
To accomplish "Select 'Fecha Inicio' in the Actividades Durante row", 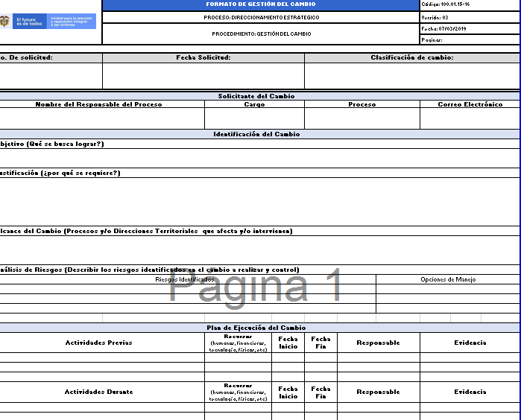I will click(288, 392).
